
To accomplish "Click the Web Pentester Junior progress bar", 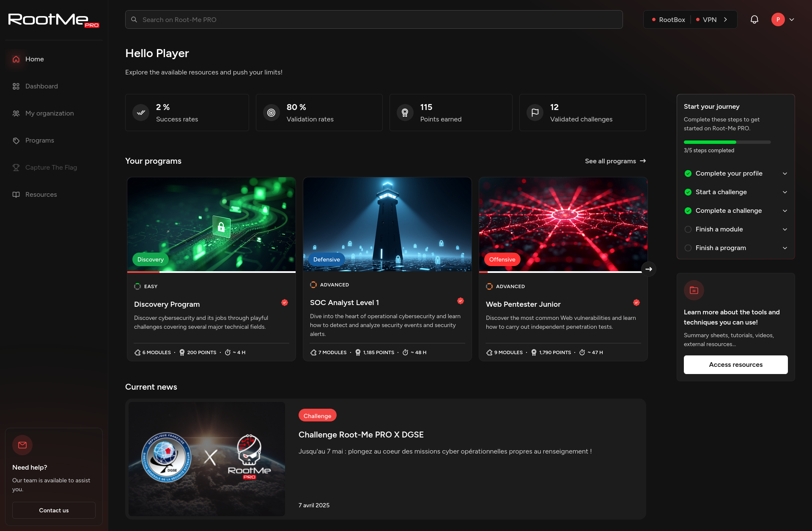I will click(x=563, y=272).
